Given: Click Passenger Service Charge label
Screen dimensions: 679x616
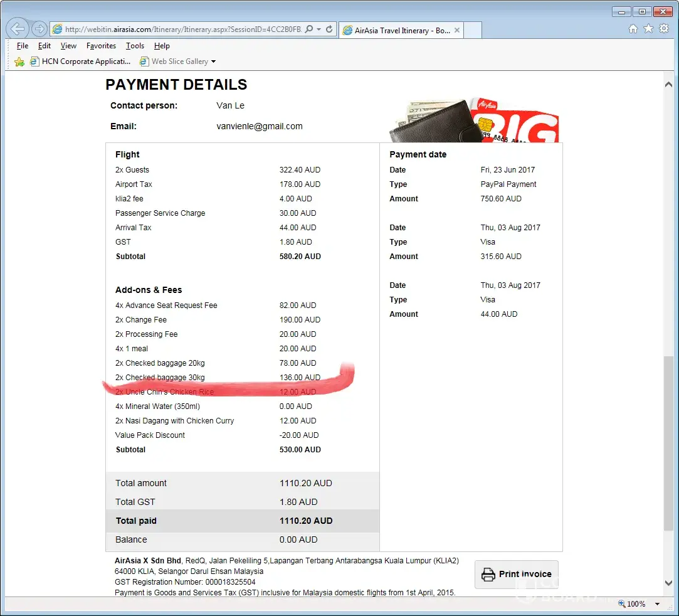Looking at the screenshot, I should click(161, 213).
